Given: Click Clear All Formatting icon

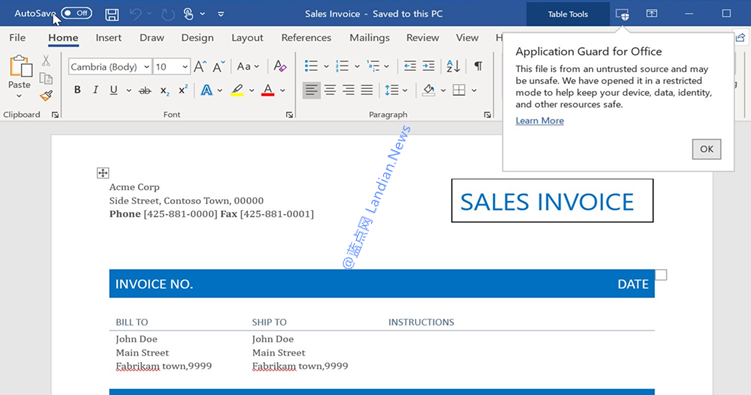Looking at the screenshot, I should point(280,66).
